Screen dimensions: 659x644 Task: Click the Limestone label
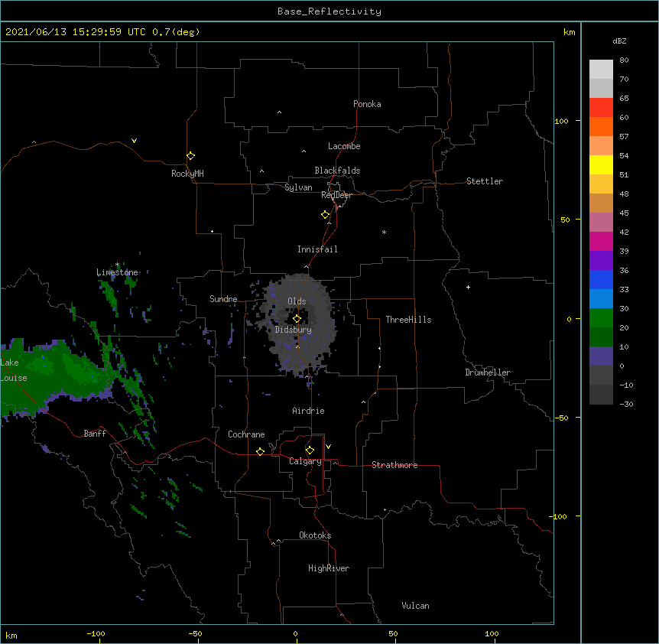tap(117, 272)
